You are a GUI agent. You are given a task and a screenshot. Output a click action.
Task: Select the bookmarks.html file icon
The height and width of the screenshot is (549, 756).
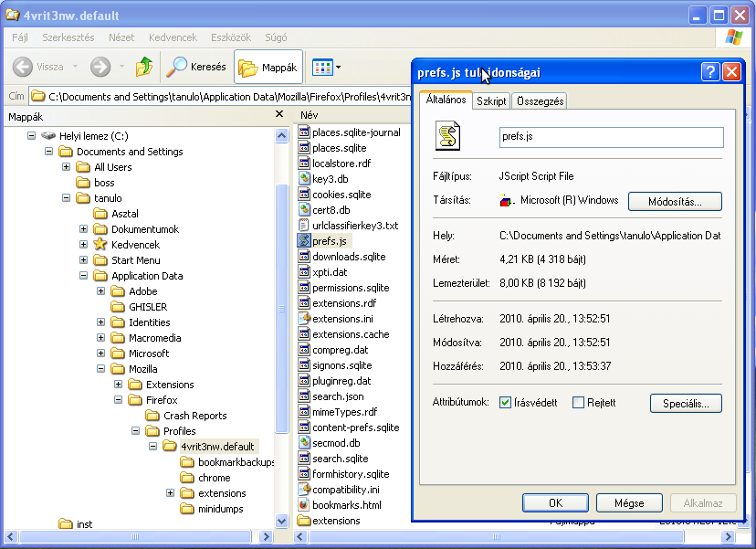click(304, 505)
